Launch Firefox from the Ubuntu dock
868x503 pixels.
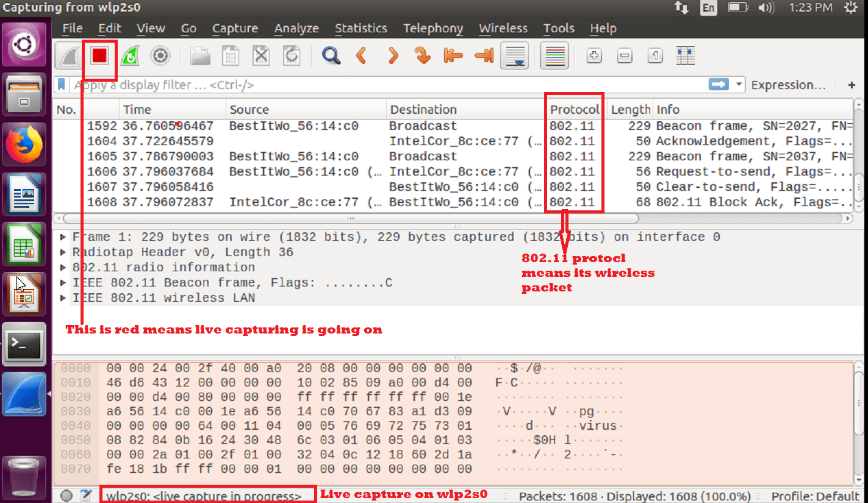point(24,144)
